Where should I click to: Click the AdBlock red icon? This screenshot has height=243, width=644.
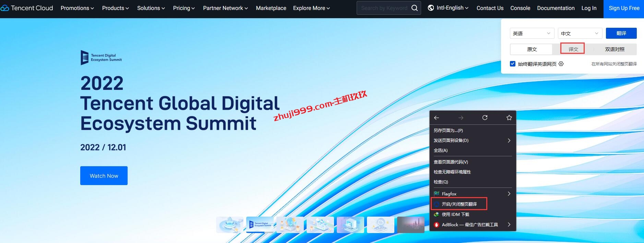point(437,224)
